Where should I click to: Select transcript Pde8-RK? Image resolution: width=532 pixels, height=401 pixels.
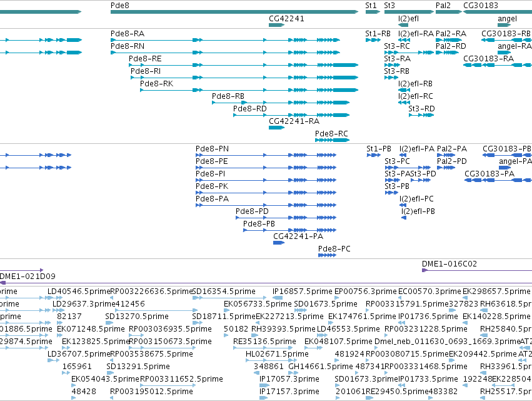point(249,90)
